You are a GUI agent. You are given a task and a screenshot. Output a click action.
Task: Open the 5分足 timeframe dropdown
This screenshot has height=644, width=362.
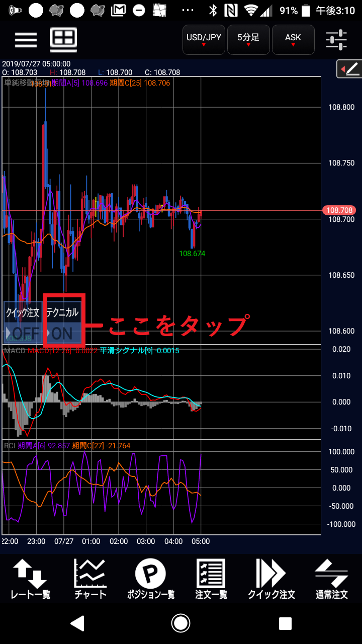(248, 39)
